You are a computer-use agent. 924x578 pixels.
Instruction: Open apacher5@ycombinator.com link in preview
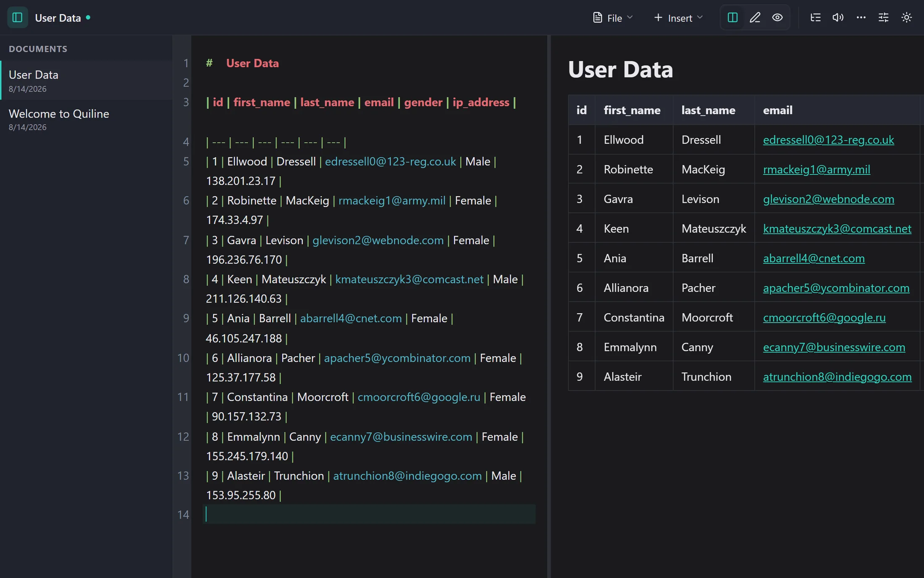click(x=836, y=288)
